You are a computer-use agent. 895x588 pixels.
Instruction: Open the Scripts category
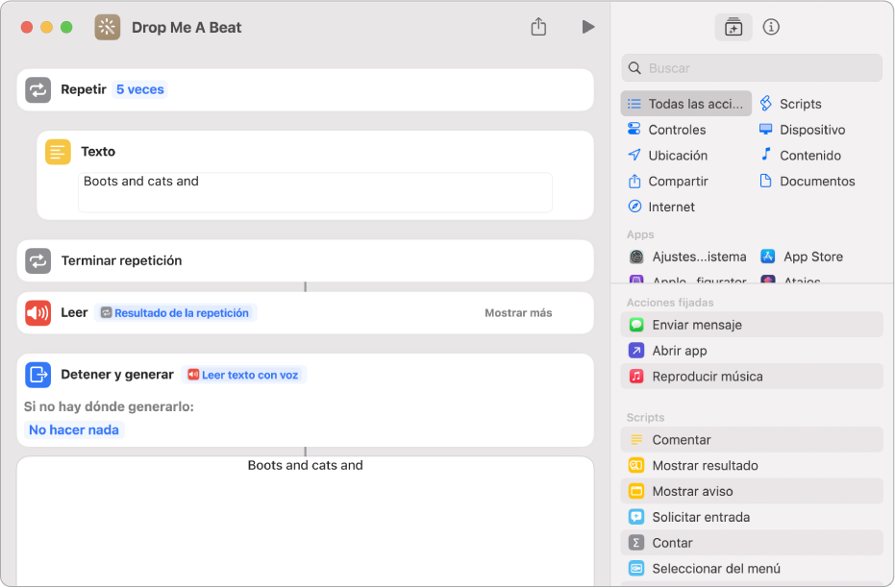coord(790,104)
